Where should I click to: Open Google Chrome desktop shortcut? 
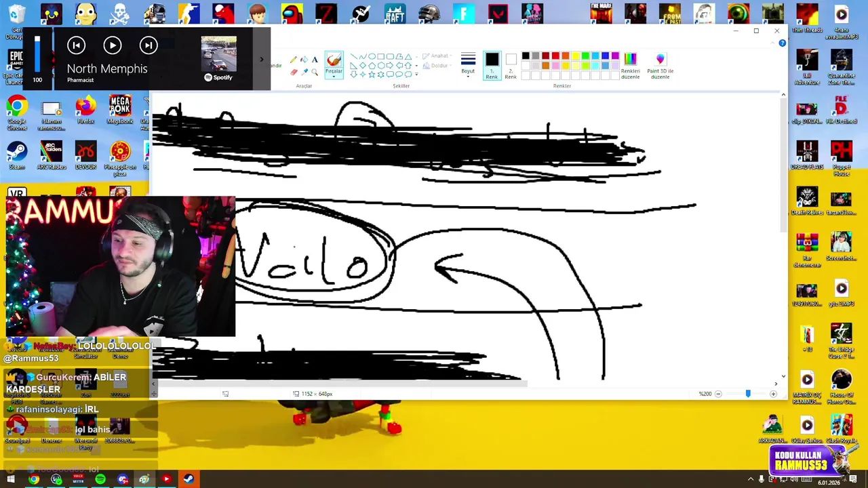[17, 113]
